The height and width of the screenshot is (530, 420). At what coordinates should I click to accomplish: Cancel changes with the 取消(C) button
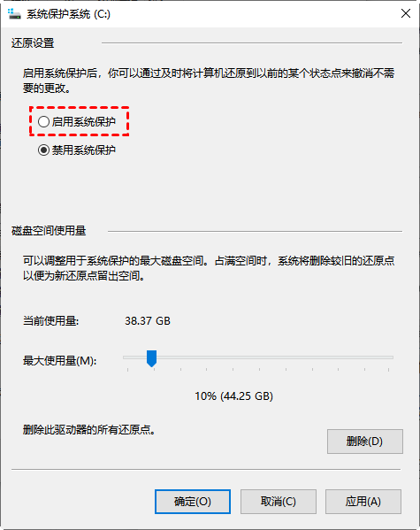pos(279,502)
